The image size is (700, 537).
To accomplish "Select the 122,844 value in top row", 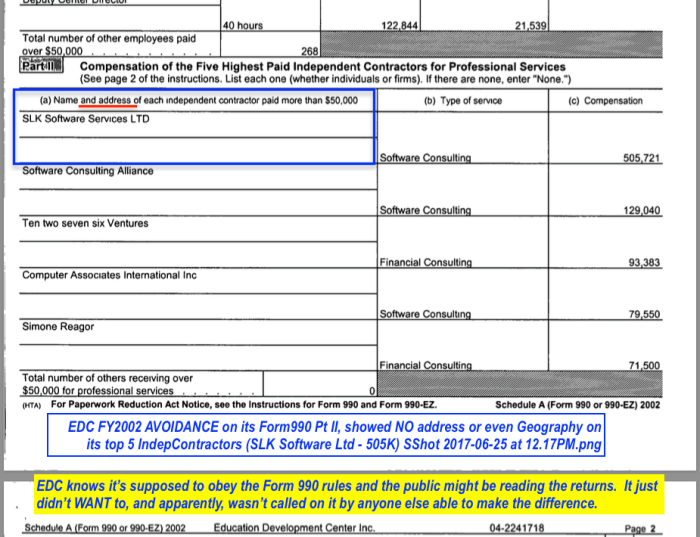I will click(x=400, y=24).
